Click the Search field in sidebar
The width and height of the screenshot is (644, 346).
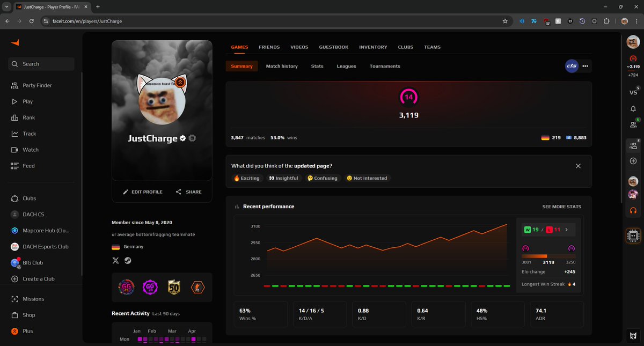41,64
